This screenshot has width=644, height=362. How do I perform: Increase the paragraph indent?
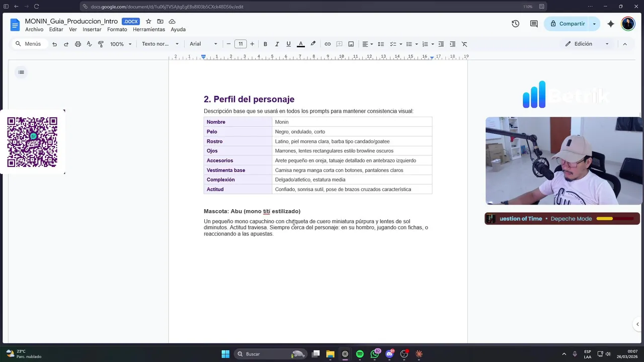[453, 44]
